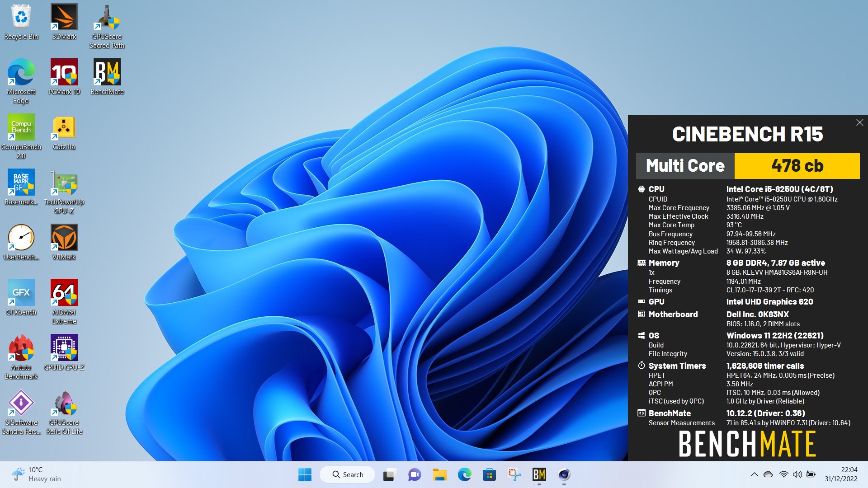The height and width of the screenshot is (488, 868).
Task: Select the VRMark desktop shortcut
Action: [64, 243]
